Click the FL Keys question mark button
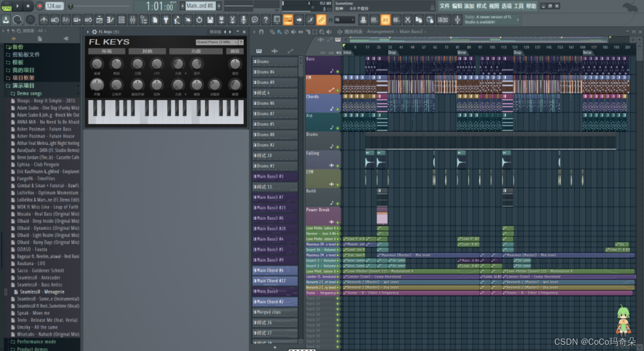The image size is (644, 351). (241, 42)
